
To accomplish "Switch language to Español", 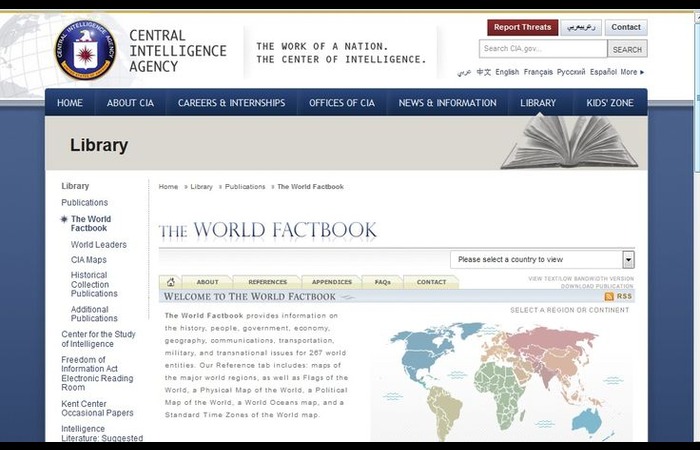I will pos(603,72).
